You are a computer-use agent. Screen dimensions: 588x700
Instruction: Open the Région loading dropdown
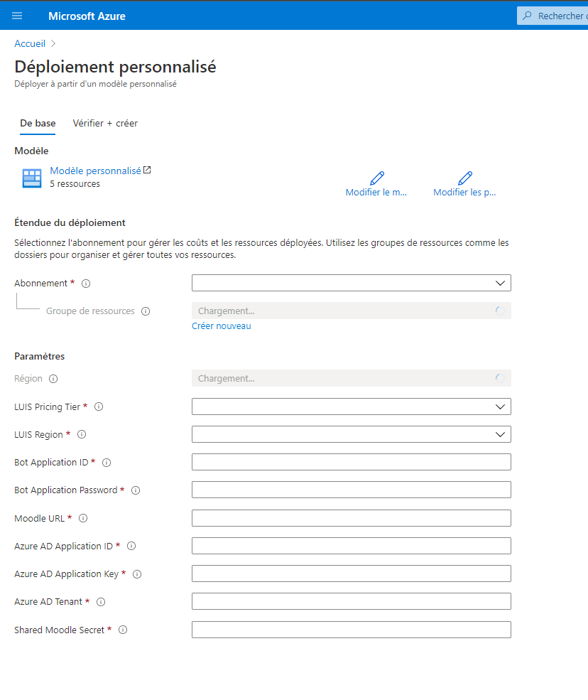[352, 378]
